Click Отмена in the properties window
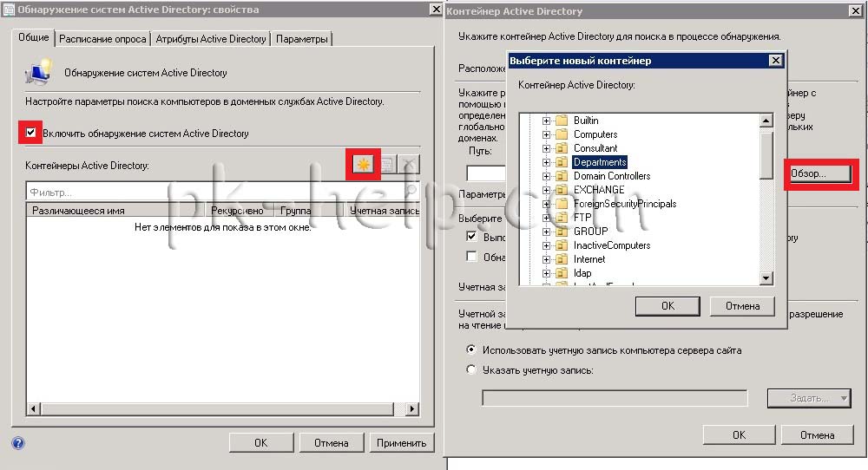868x470 pixels. (331, 443)
